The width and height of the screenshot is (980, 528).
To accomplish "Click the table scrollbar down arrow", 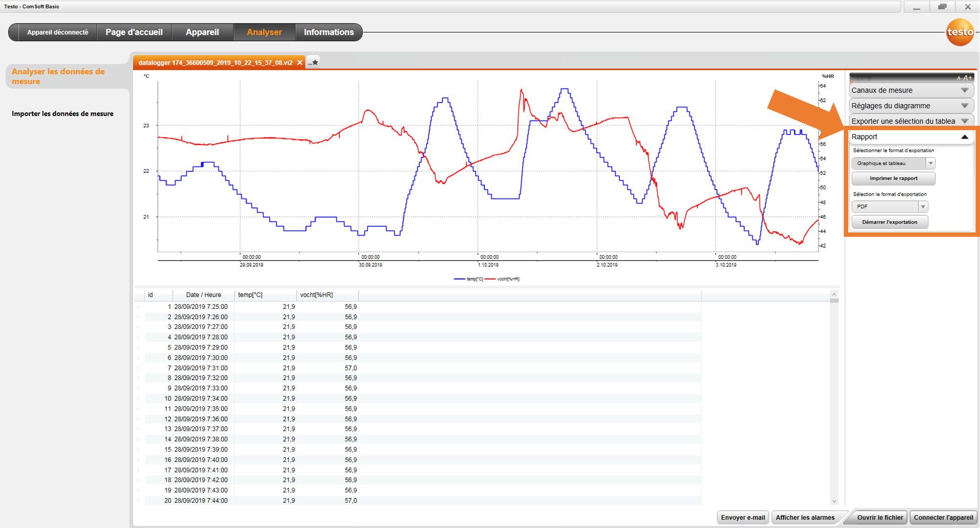I will (834, 501).
